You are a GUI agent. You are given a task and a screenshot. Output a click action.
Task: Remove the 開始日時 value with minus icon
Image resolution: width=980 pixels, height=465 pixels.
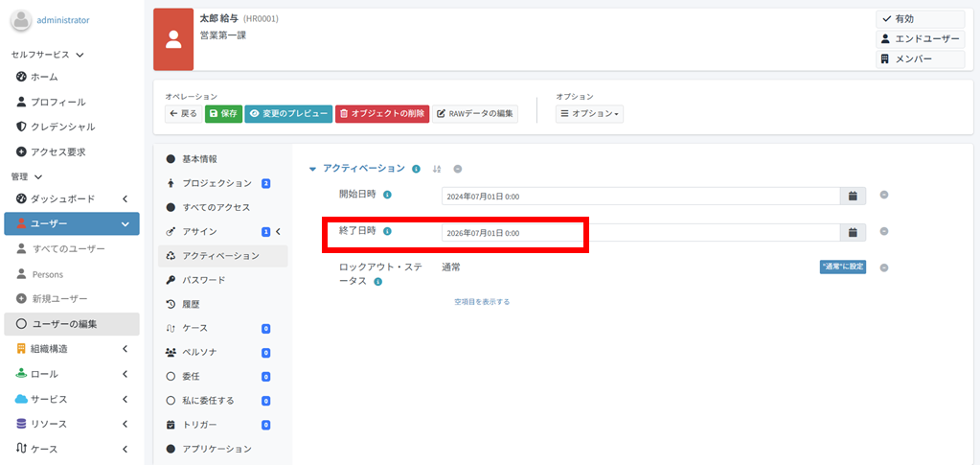pyautogui.click(x=883, y=195)
